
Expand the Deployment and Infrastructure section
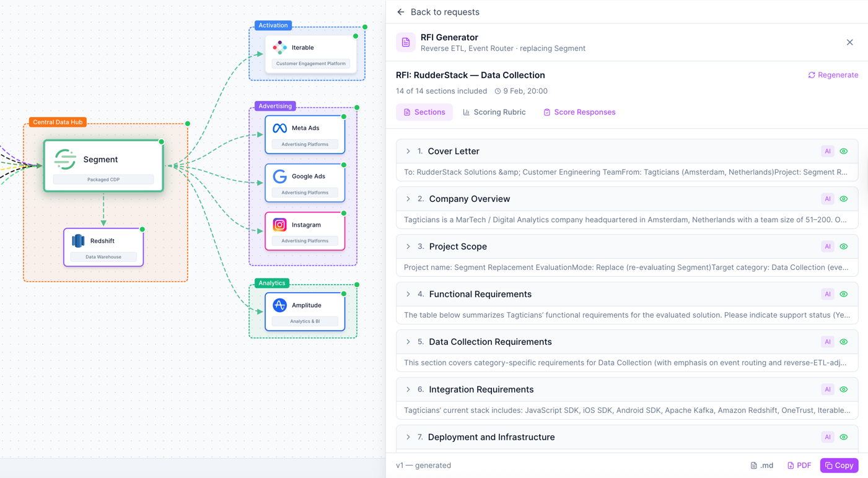[408, 437]
